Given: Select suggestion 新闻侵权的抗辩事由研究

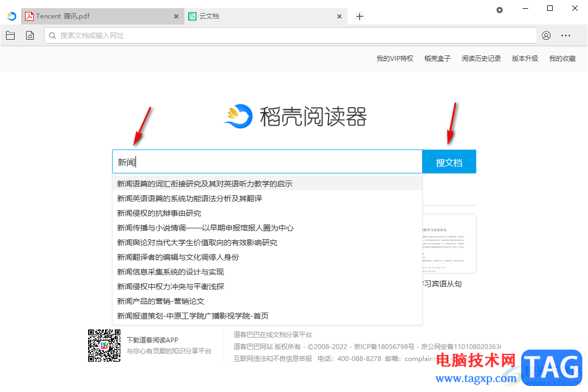Looking at the screenshot, I should 268,213.
